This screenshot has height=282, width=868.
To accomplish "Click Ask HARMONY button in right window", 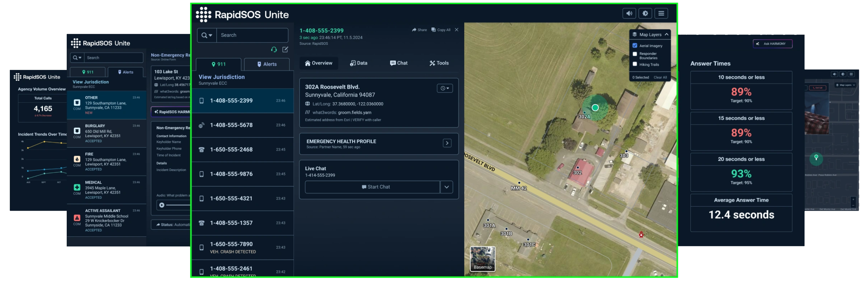I will click(x=772, y=44).
